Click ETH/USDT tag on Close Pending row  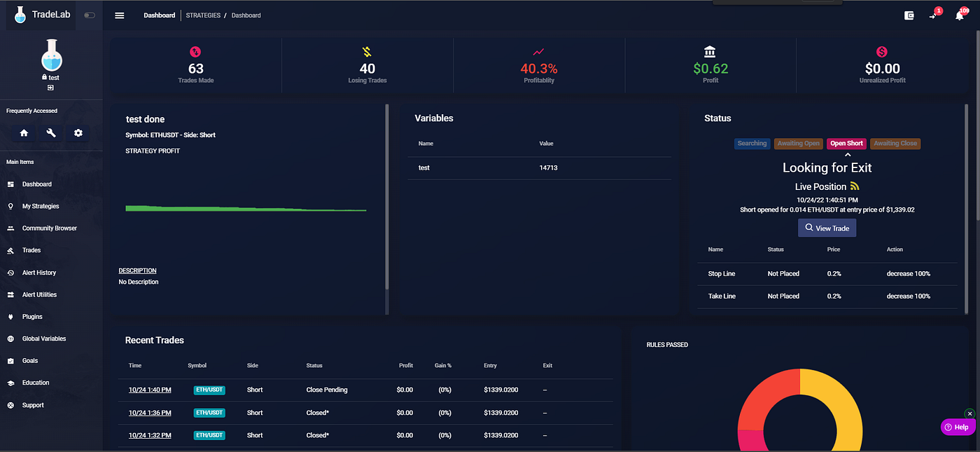[x=209, y=390]
